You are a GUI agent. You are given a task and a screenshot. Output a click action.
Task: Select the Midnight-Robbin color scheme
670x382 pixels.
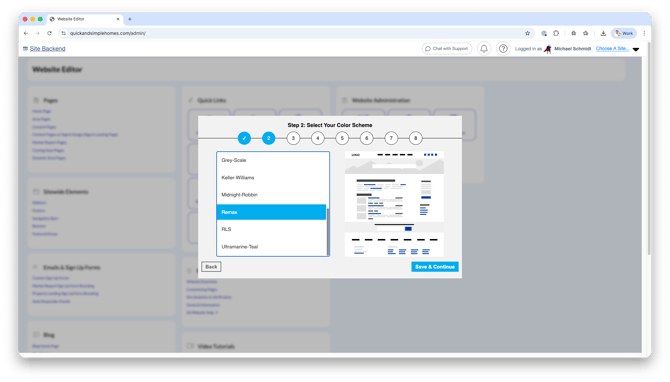[271, 195]
